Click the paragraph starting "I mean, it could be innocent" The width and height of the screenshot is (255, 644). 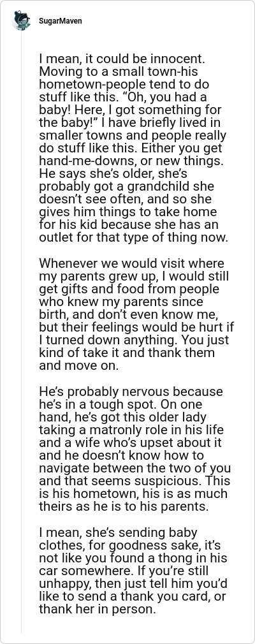(x=133, y=149)
